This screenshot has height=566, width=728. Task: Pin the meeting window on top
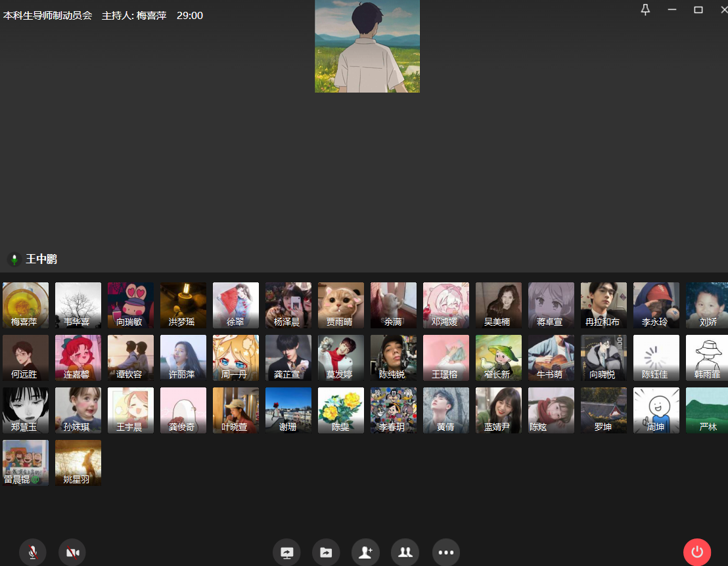tap(645, 10)
